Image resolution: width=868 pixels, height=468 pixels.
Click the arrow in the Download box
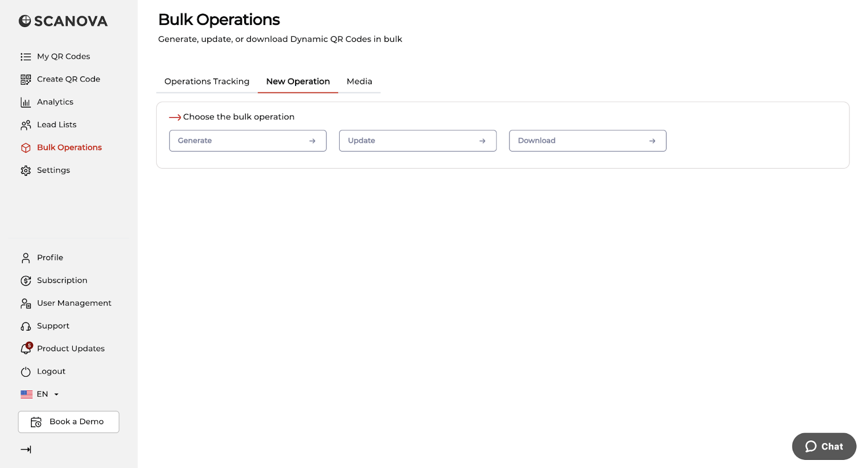tap(652, 141)
